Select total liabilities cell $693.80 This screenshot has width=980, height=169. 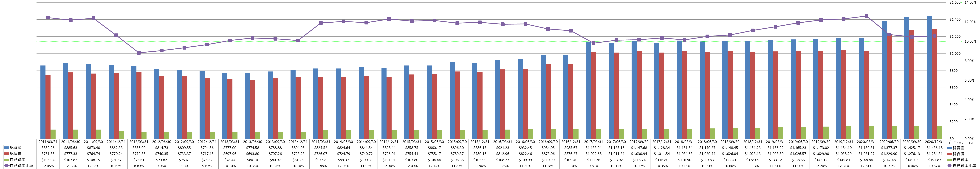253,154
